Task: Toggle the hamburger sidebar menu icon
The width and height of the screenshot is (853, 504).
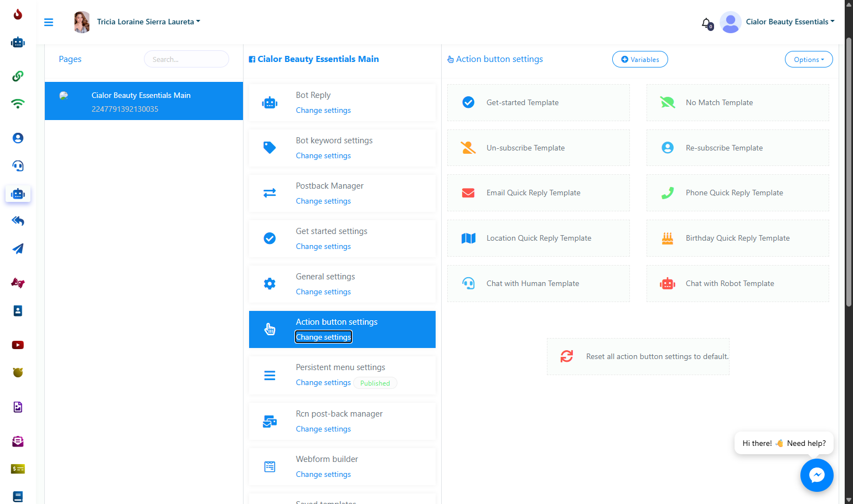Action: 49,22
